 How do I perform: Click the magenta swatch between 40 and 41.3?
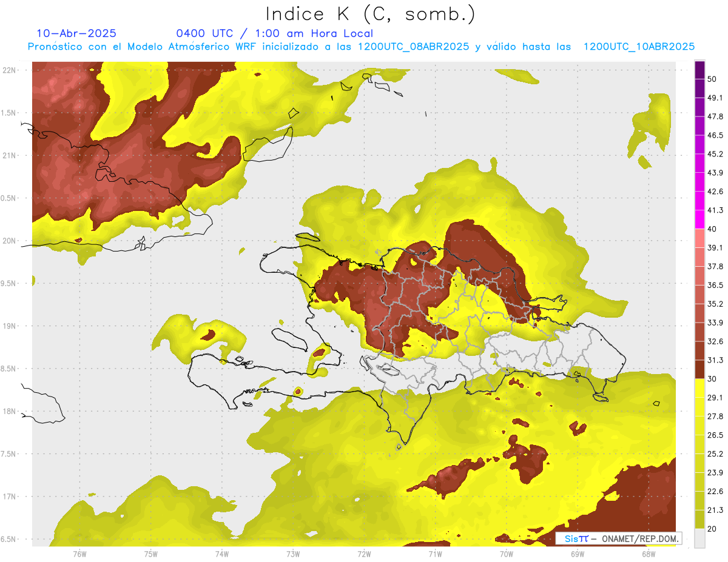point(699,219)
